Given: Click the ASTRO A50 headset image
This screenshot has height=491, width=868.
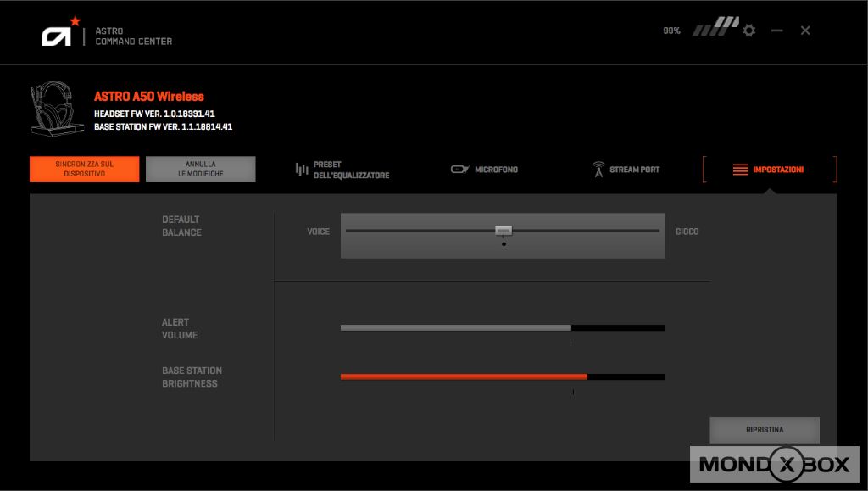Looking at the screenshot, I should pos(57,109).
